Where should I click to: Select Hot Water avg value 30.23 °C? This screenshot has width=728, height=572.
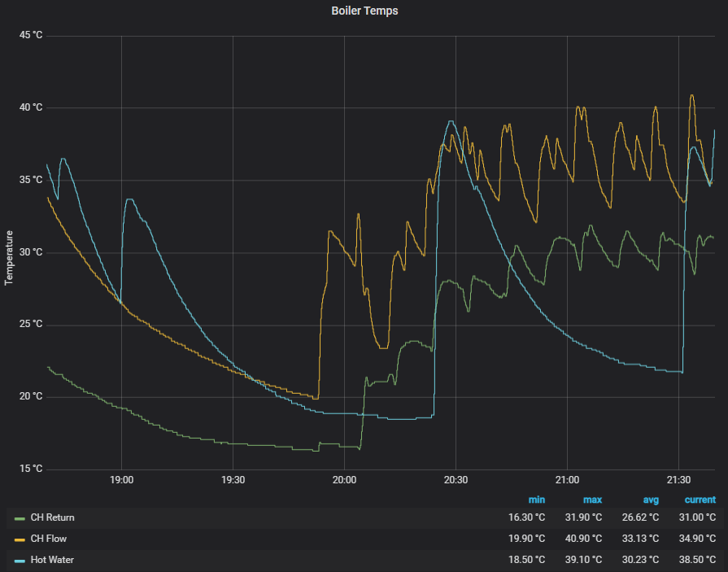tap(640, 560)
